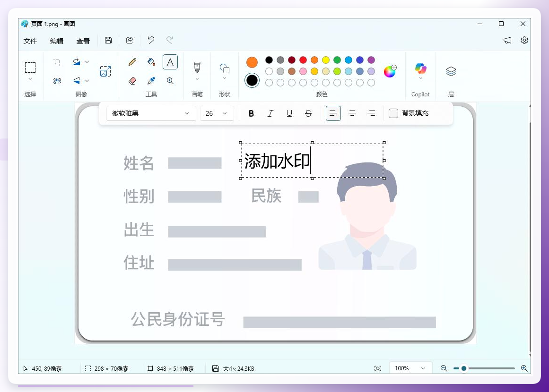Click the Save icon in toolbar
The width and height of the screenshot is (549, 392).
click(x=108, y=40)
